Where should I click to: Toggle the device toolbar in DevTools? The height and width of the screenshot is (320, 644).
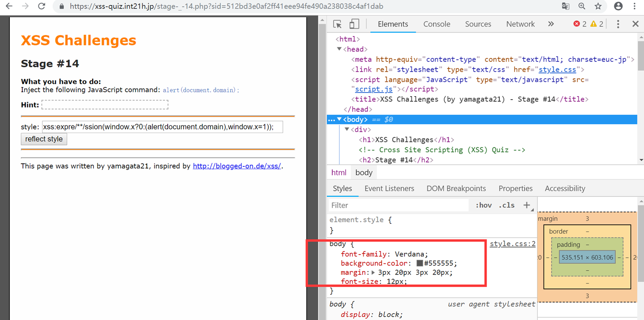pos(354,24)
